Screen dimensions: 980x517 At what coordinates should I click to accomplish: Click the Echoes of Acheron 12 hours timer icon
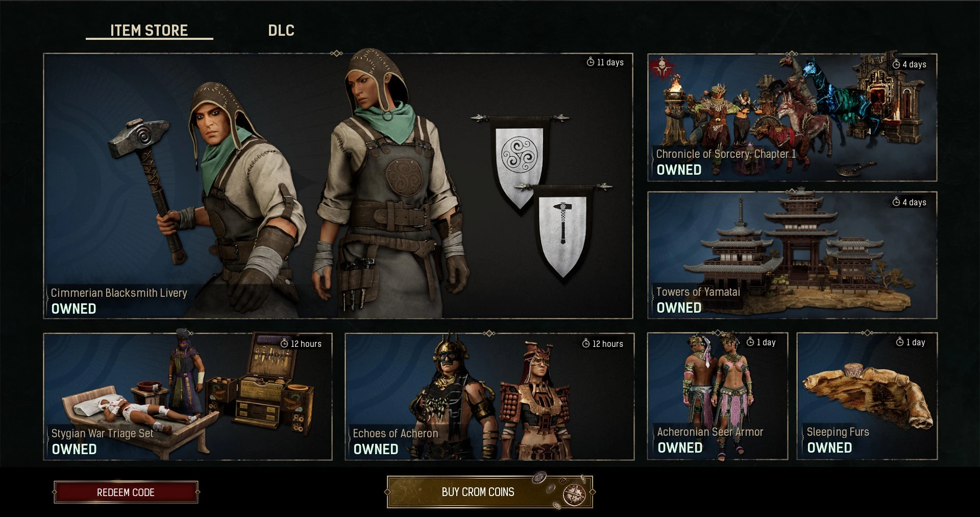[586, 343]
